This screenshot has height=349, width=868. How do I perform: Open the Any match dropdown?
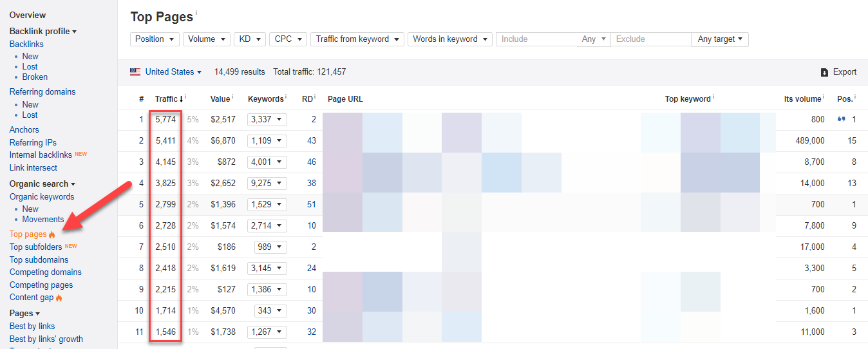[x=594, y=39]
